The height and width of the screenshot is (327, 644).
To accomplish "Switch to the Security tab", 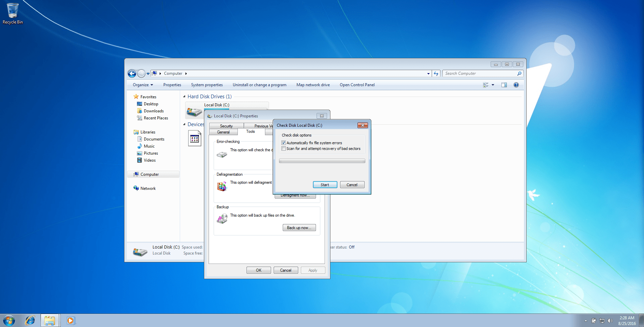I will [x=226, y=126].
